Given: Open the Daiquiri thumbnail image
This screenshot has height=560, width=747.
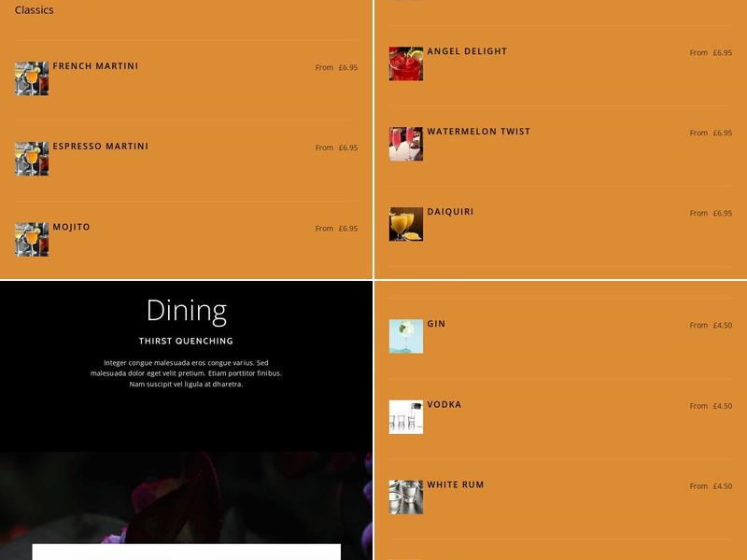Looking at the screenshot, I should (x=406, y=224).
